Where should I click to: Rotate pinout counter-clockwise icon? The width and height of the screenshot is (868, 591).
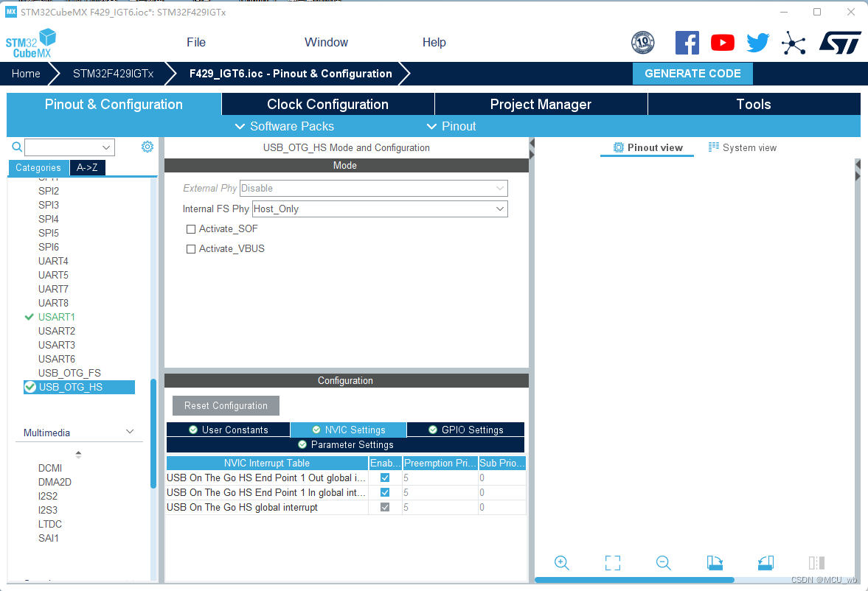pos(765,563)
